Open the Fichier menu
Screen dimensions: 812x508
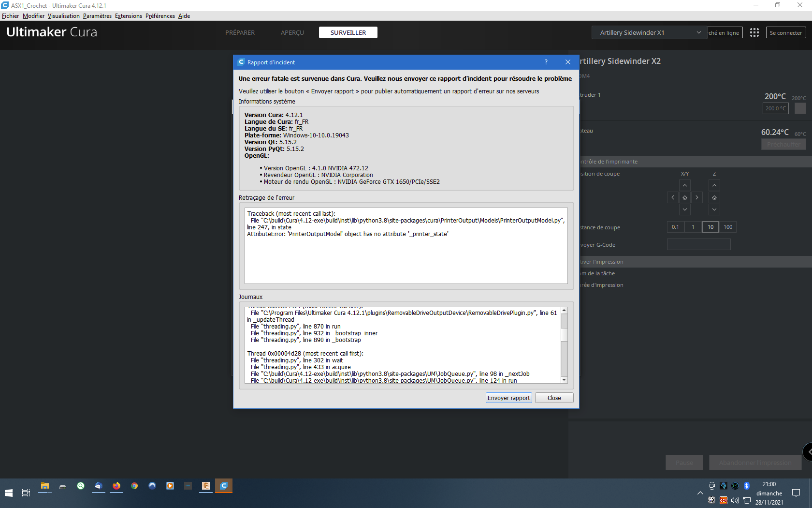tap(10, 16)
